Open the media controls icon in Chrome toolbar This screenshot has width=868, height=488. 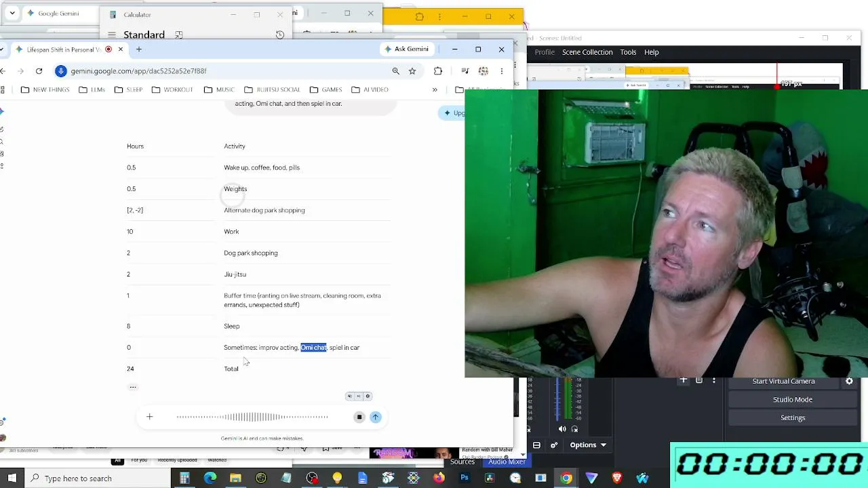pyautogui.click(x=465, y=70)
